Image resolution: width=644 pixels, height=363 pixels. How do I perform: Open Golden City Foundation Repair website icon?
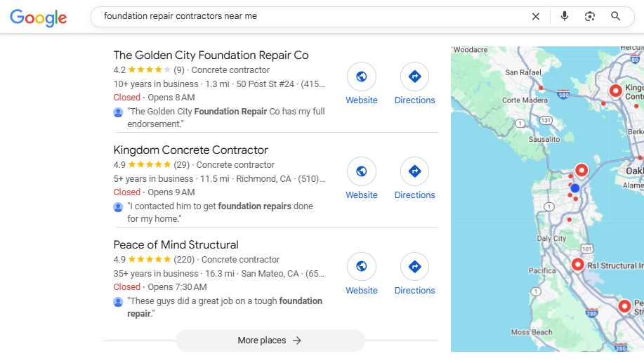[x=362, y=77]
